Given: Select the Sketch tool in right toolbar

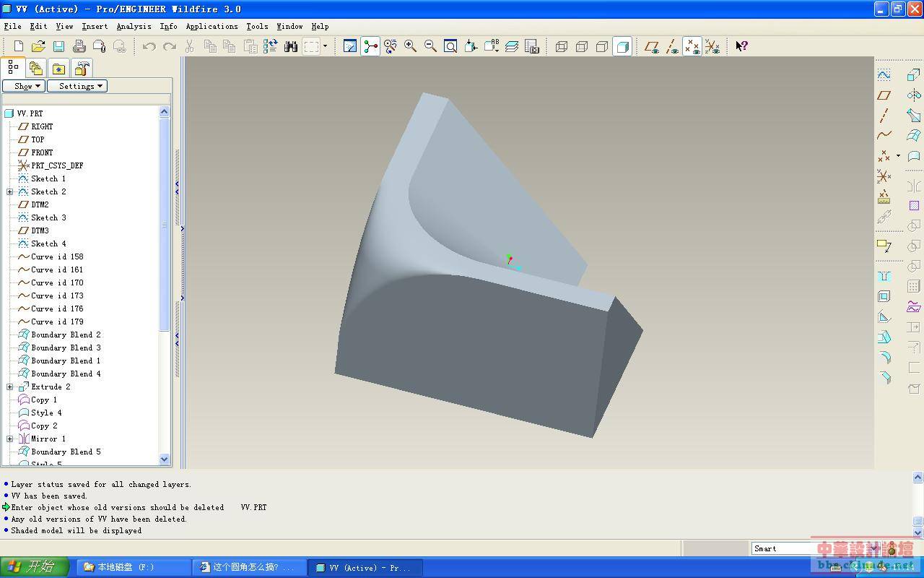Looking at the screenshot, I should pyautogui.click(x=884, y=74).
